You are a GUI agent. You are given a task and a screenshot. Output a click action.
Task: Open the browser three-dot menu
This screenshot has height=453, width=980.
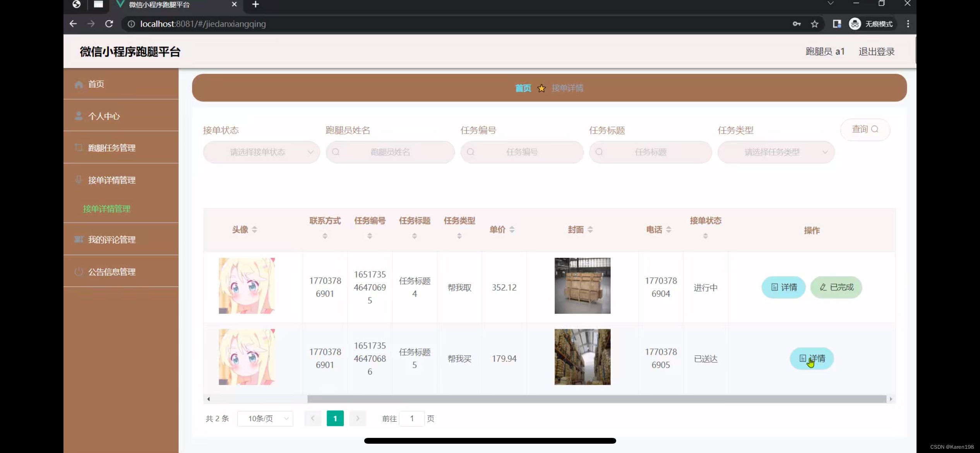[908, 24]
